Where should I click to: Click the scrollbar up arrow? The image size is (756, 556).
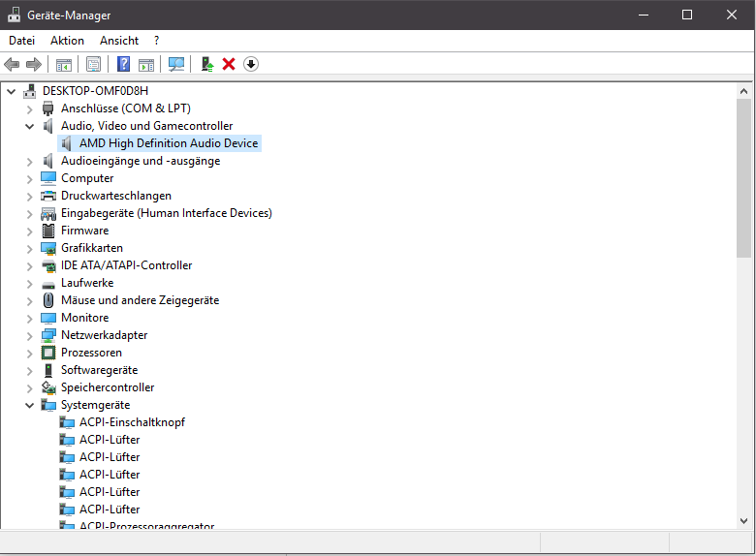(x=743, y=91)
